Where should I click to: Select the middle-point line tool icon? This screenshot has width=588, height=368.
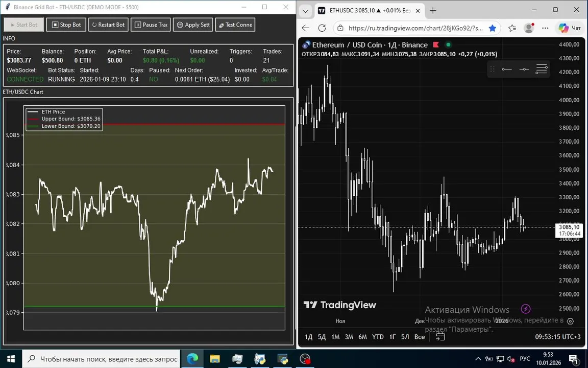pyautogui.click(x=524, y=69)
